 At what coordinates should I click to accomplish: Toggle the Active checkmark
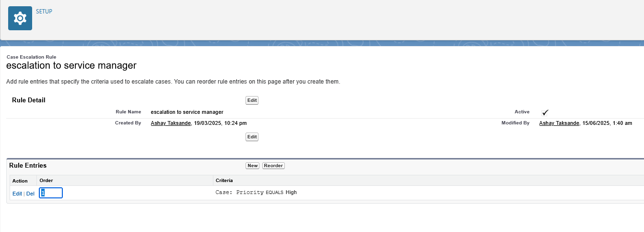click(545, 112)
